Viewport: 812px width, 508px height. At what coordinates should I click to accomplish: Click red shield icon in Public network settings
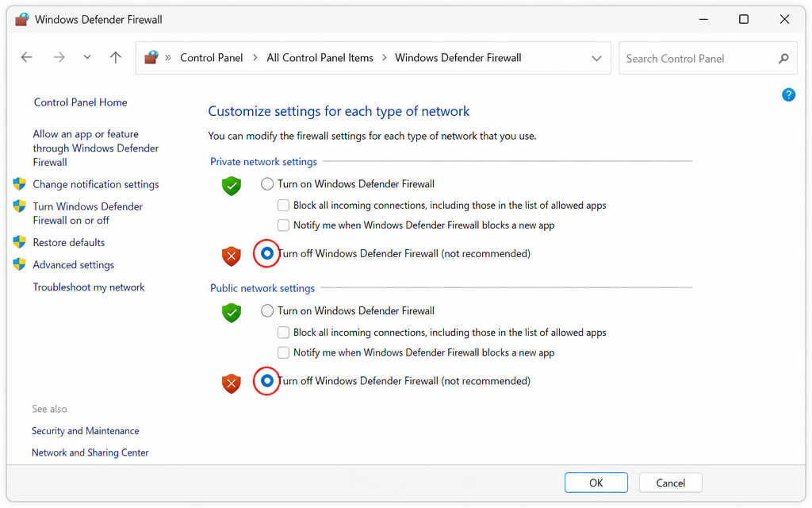[232, 383]
